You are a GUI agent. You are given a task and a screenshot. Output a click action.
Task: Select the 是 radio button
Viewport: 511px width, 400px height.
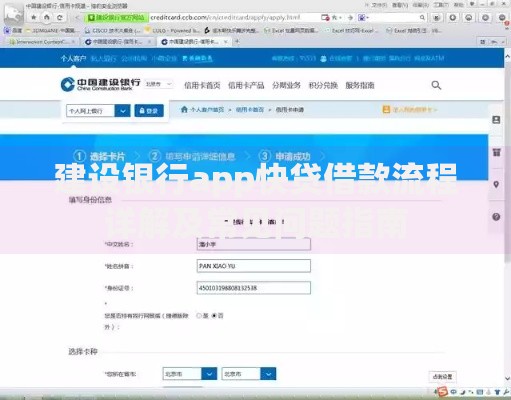pyautogui.click(x=199, y=315)
